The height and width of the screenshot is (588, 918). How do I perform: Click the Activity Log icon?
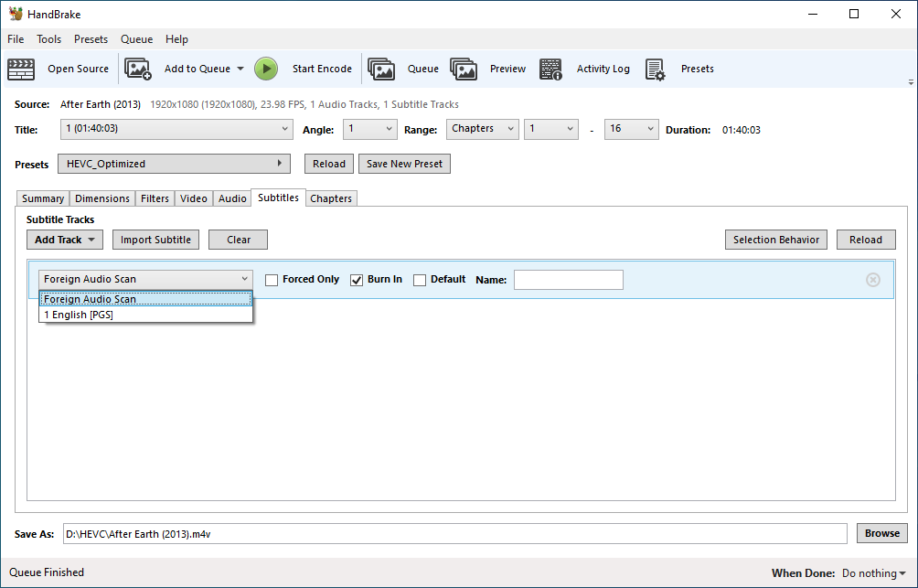[x=550, y=69]
